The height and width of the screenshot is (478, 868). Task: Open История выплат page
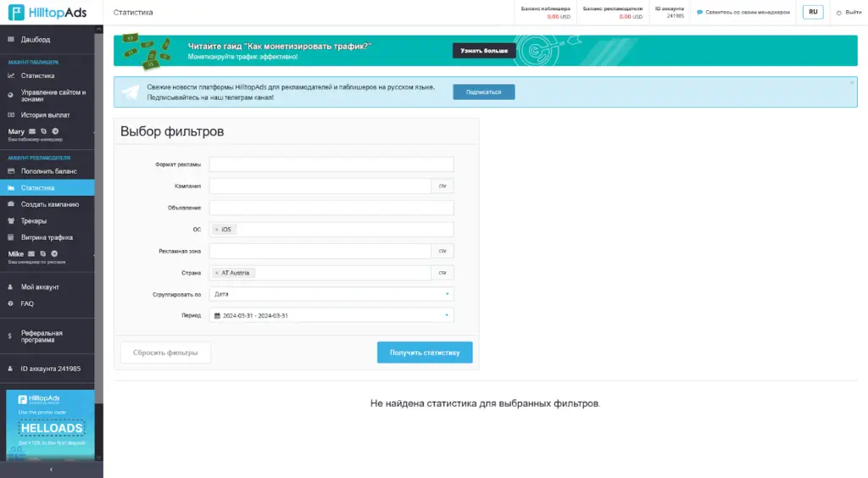pos(47,115)
